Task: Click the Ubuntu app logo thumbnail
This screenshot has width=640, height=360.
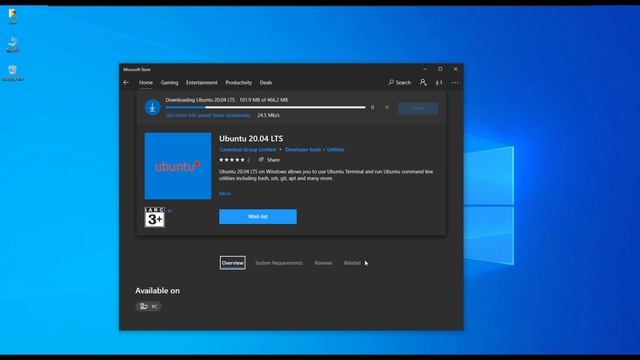Action: tap(178, 166)
